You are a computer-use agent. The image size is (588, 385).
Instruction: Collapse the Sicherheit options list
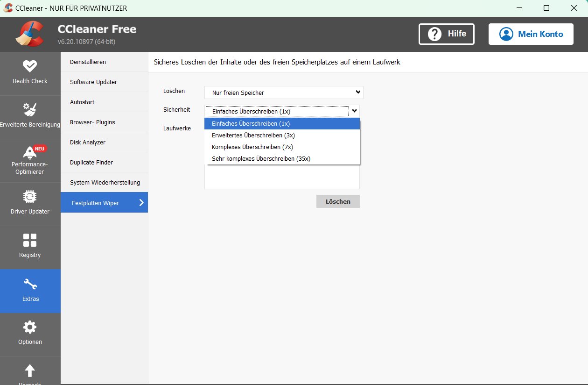click(x=354, y=111)
